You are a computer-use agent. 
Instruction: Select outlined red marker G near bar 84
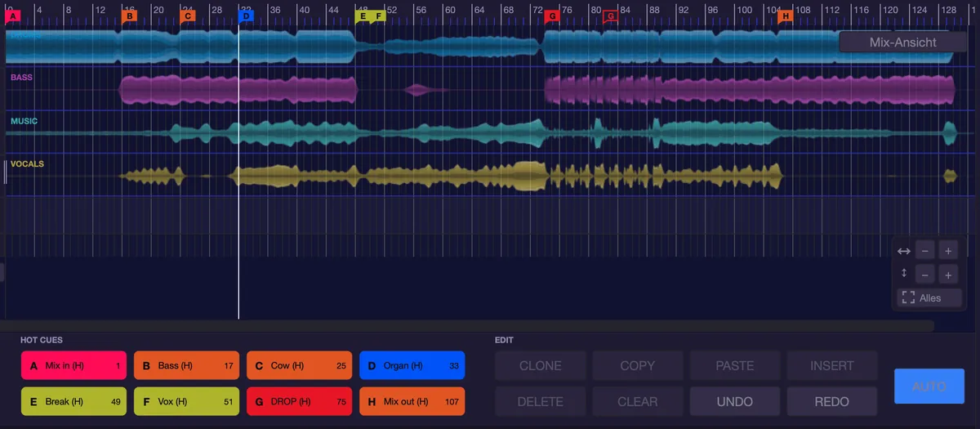pos(610,16)
